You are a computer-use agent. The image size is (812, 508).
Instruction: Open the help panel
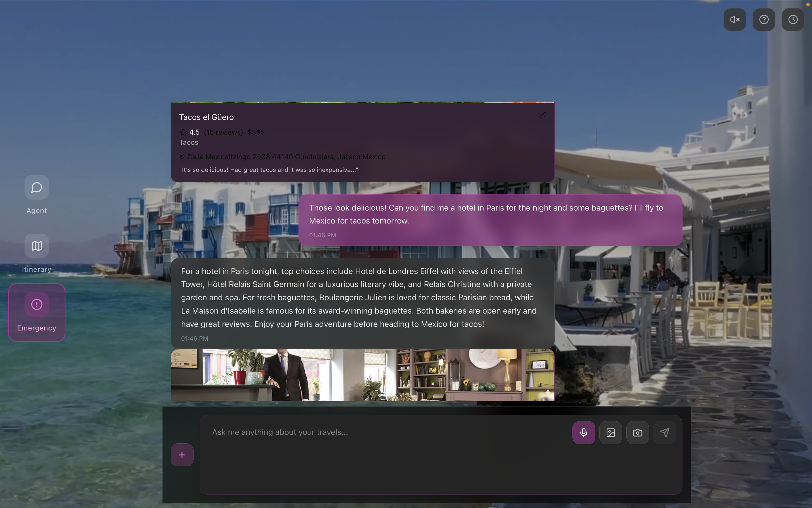[764, 19]
